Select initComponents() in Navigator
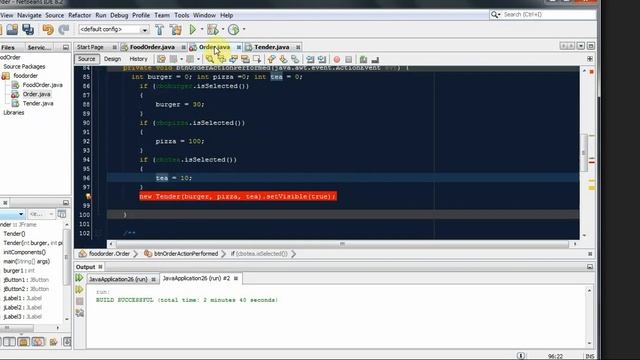 click(24, 252)
